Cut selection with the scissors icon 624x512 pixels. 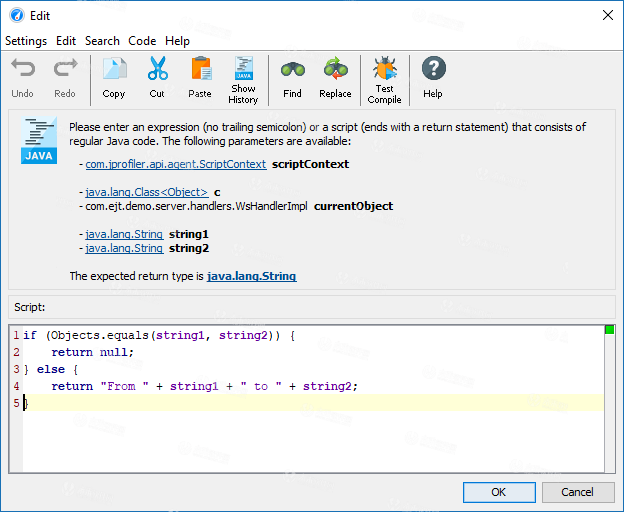click(x=157, y=70)
